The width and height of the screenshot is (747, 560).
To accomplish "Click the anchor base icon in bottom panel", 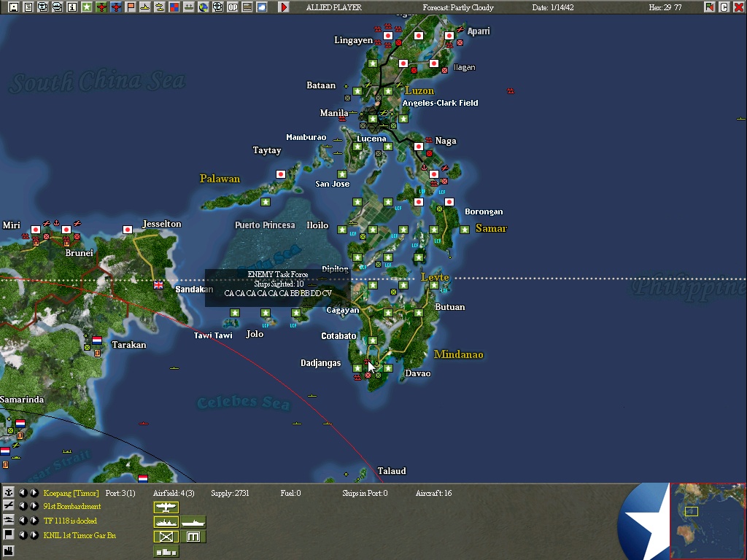I will click(x=9, y=492).
